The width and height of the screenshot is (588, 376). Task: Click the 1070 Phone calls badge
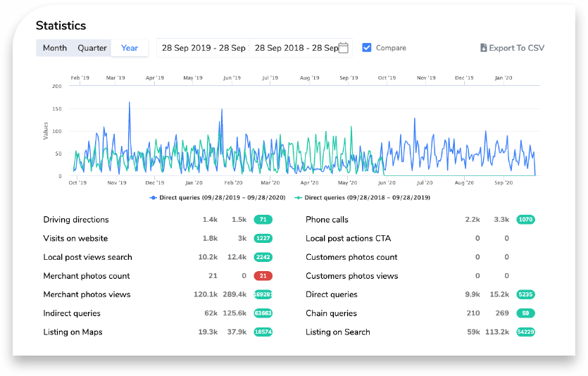[525, 220]
